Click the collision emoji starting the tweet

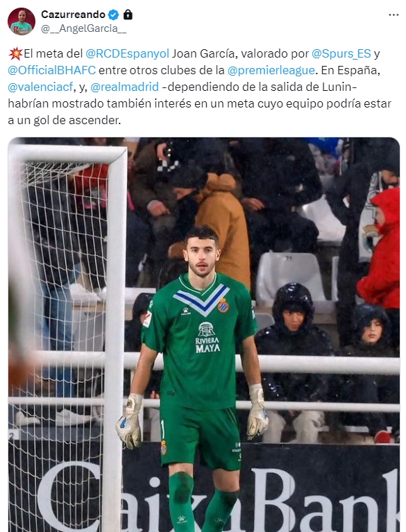[x=15, y=53]
